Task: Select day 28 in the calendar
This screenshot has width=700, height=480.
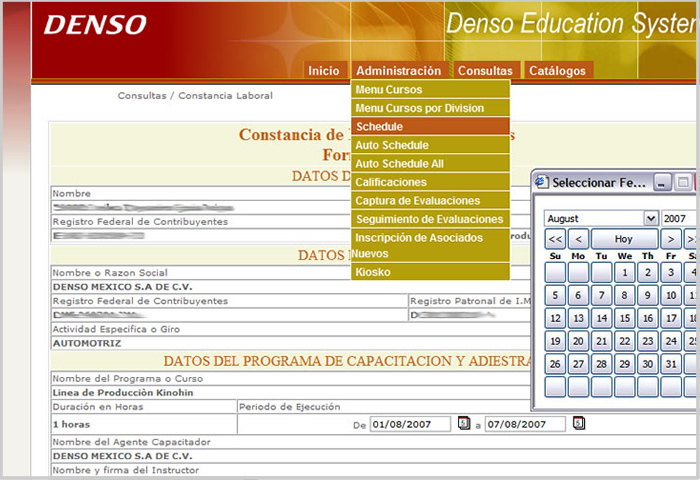Action: [601, 364]
